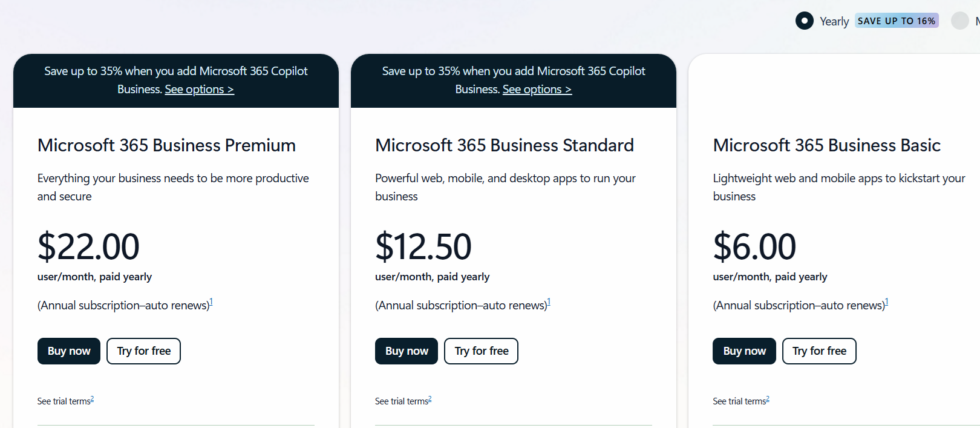The width and height of the screenshot is (980, 428).
Task: View trial terms under Business Standard
Action: (402, 401)
